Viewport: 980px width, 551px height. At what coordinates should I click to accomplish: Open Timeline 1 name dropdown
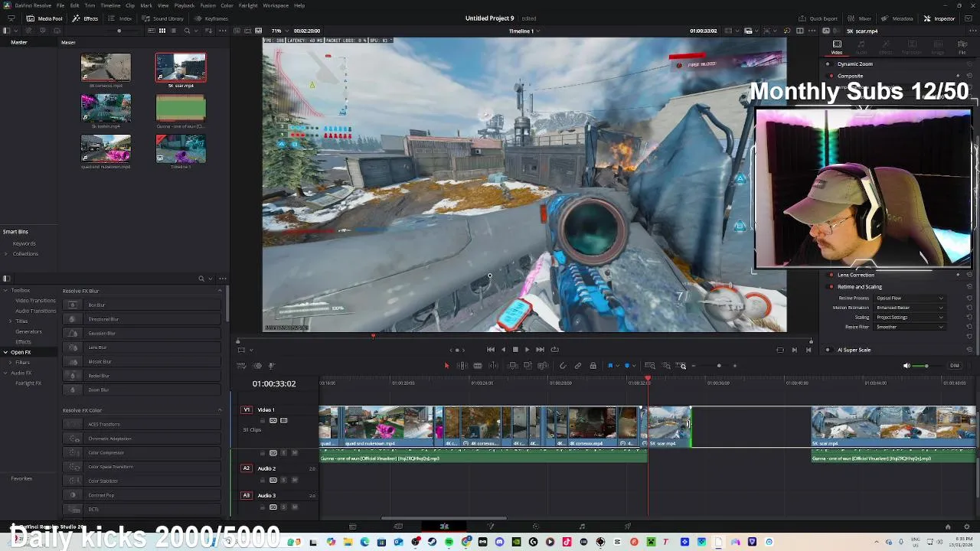(524, 31)
